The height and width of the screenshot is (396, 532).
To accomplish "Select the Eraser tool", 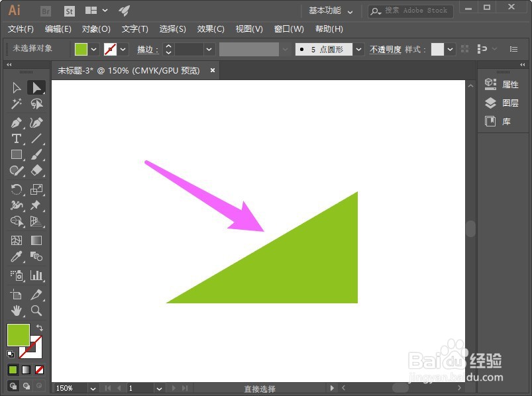I will [x=36, y=171].
